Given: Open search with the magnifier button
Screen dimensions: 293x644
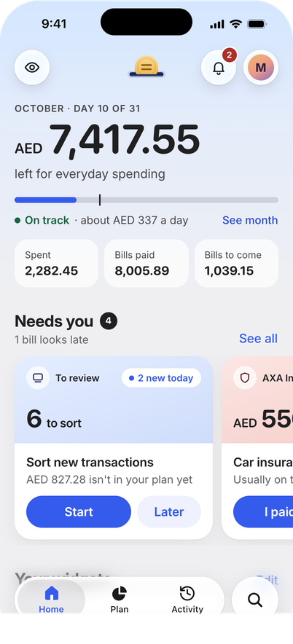Looking at the screenshot, I should pyautogui.click(x=255, y=600).
